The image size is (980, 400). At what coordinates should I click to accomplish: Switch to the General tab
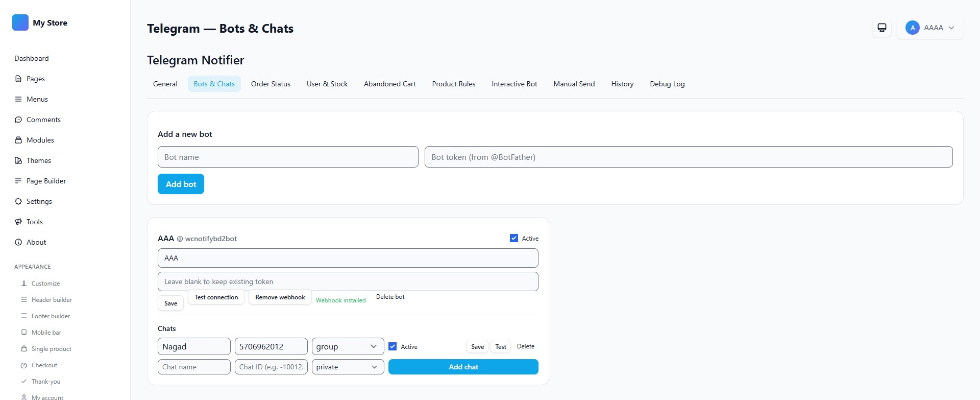[165, 84]
